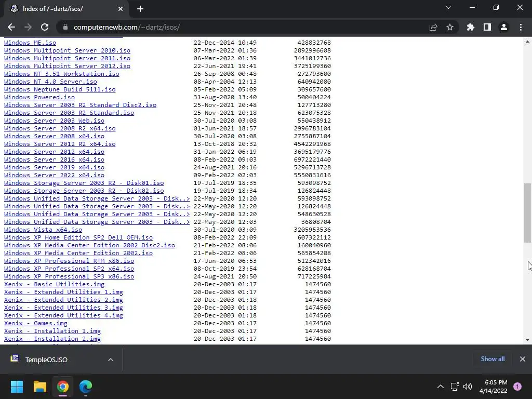
Task: Open Windows NT 4.0 Server.iso link
Action: 50,82
